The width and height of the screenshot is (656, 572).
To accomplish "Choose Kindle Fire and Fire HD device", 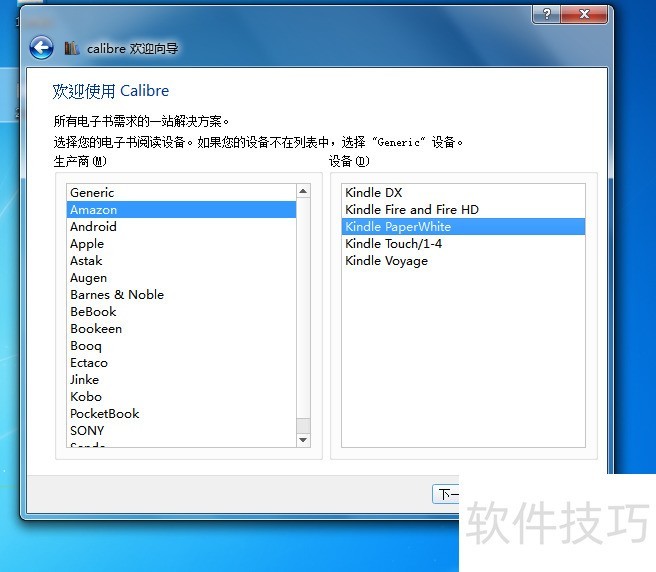I will point(463,210).
